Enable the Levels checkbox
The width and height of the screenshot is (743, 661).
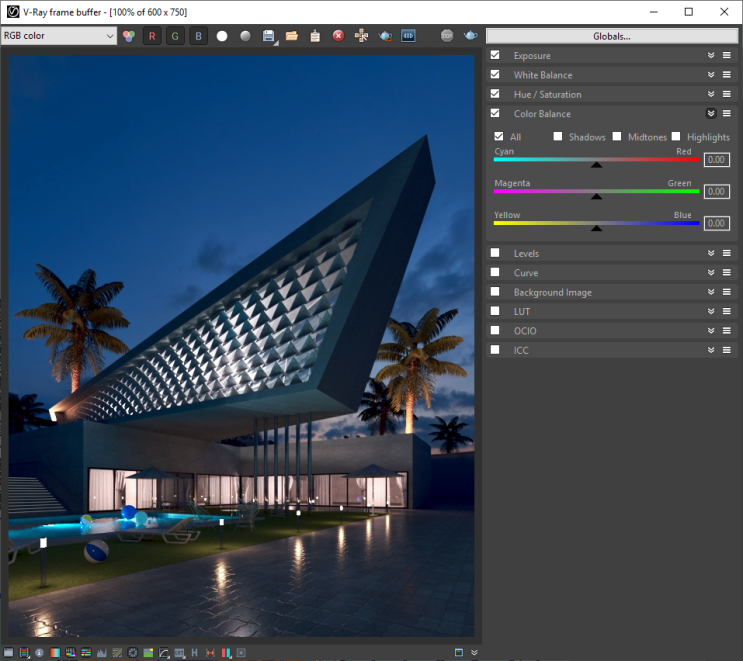[495, 253]
